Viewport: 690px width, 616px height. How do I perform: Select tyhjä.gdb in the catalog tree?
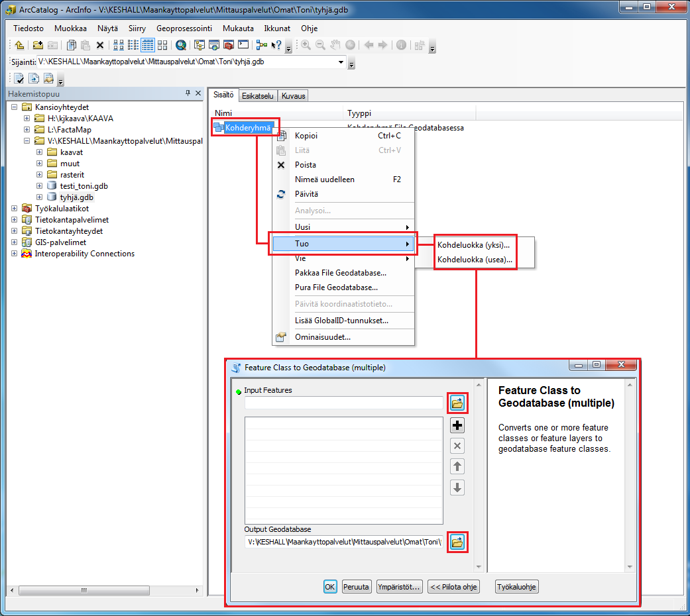[77, 197]
